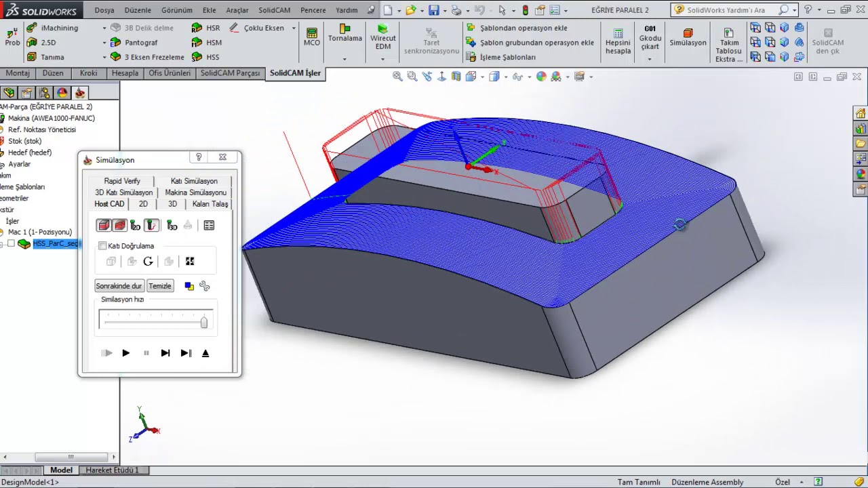The width and height of the screenshot is (868, 488).
Task: Click Hepsini hesapla
Action: point(618,42)
